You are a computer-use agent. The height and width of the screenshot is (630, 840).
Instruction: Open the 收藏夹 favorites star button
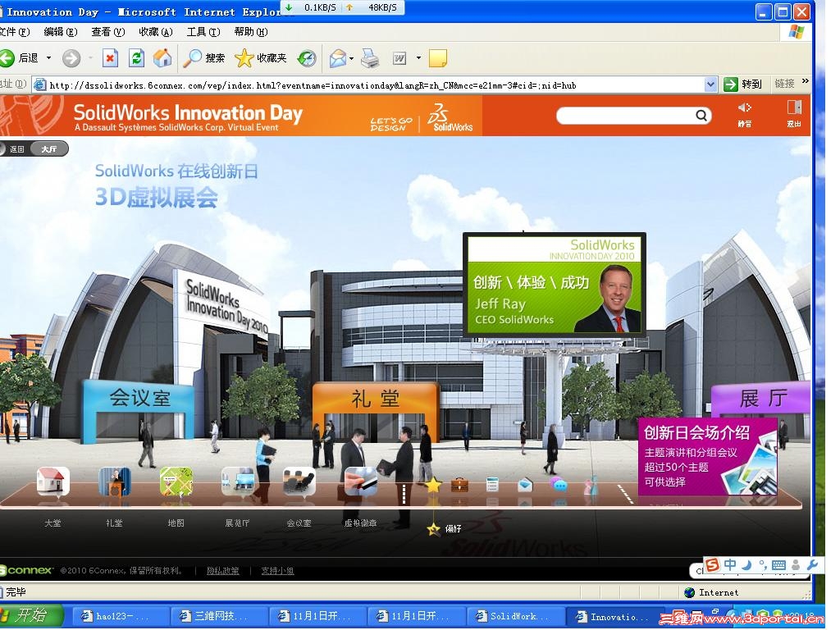click(x=261, y=58)
